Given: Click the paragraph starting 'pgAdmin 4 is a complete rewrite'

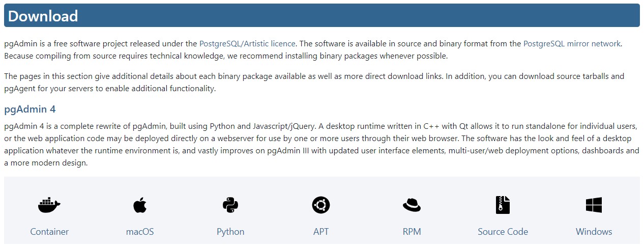Looking at the screenshot, I should click(x=321, y=145).
